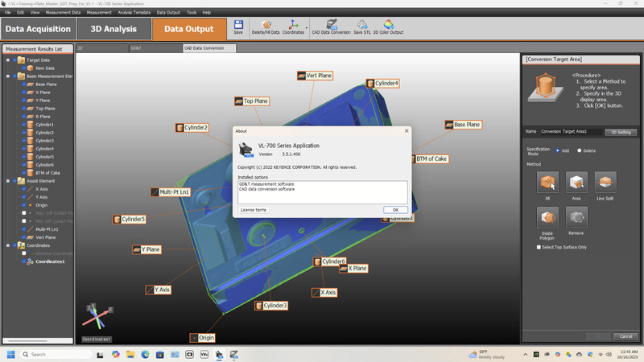This screenshot has width=644, height=362.
Task: Check the Machine Coordinate checkbox
Action: click(24, 253)
